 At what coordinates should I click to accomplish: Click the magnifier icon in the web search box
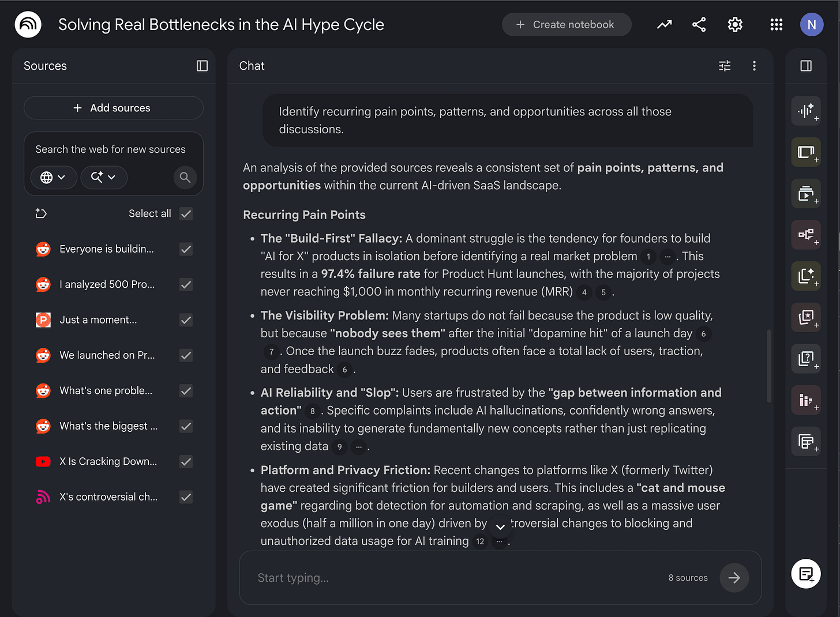tap(185, 177)
